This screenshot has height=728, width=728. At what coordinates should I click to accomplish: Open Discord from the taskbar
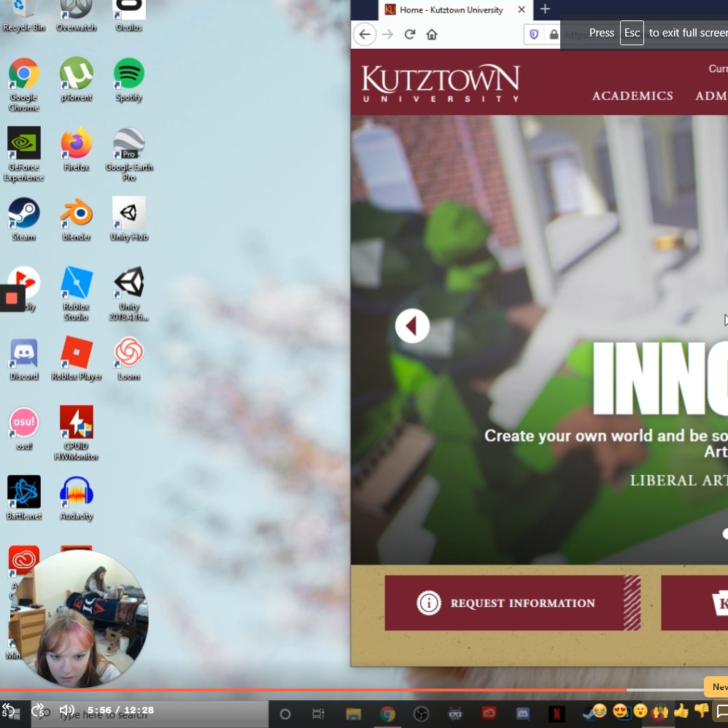click(523, 713)
